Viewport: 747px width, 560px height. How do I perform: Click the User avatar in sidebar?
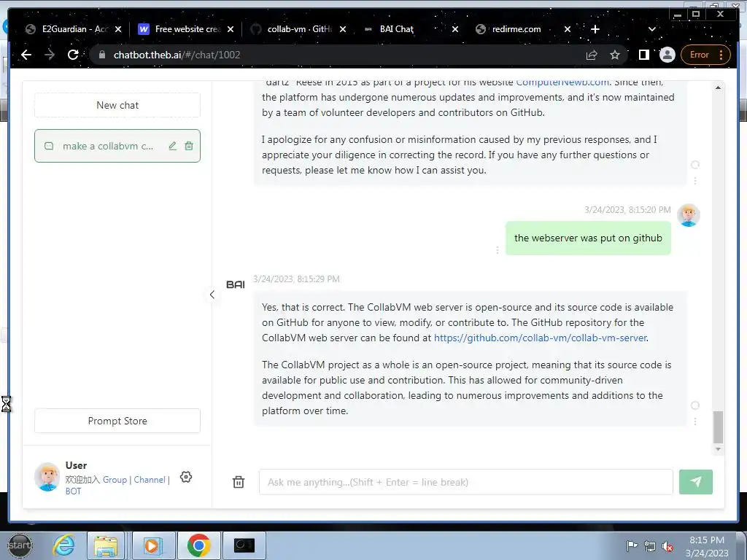[47, 477]
